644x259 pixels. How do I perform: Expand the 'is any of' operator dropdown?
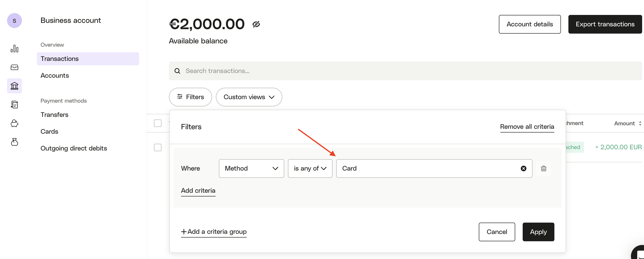point(310,168)
